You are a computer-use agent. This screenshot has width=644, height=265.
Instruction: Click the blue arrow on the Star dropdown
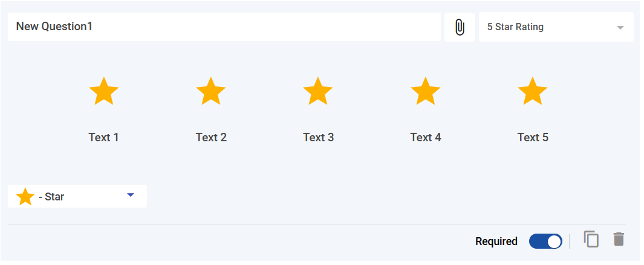tap(131, 195)
